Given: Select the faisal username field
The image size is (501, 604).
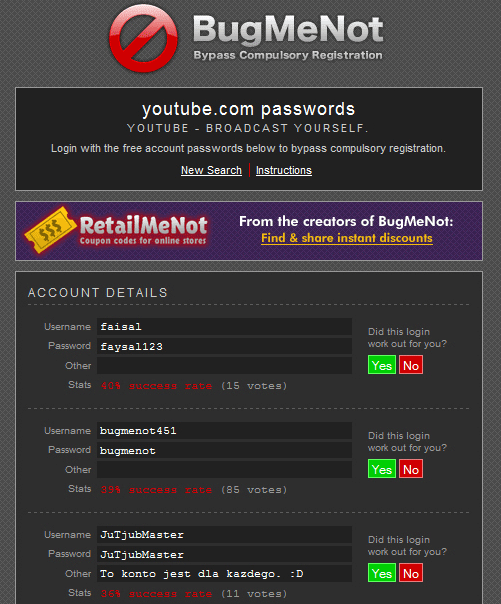Looking at the screenshot, I should [x=224, y=327].
